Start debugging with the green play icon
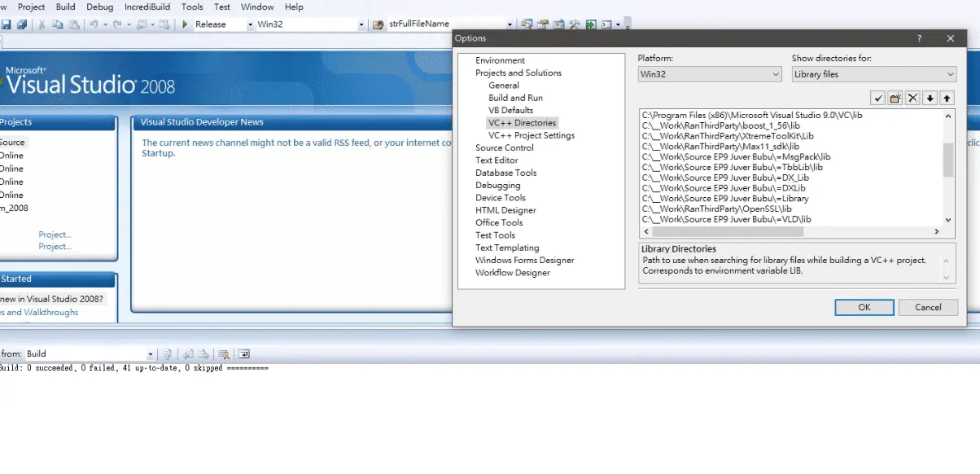 [x=185, y=24]
